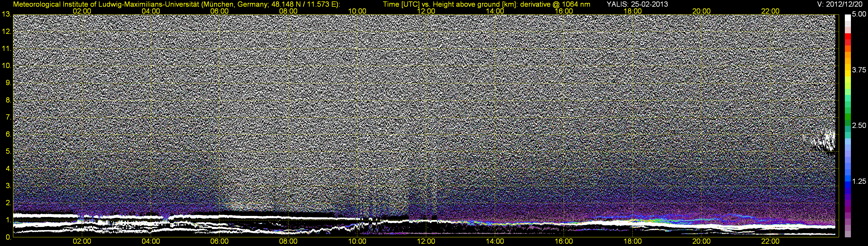Click the 02:00 label on the top time axis
Viewport: 868px width, 246px height.
point(82,11)
